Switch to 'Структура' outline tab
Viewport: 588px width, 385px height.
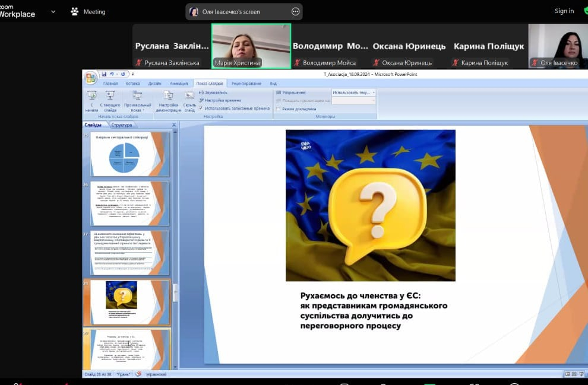click(121, 125)
